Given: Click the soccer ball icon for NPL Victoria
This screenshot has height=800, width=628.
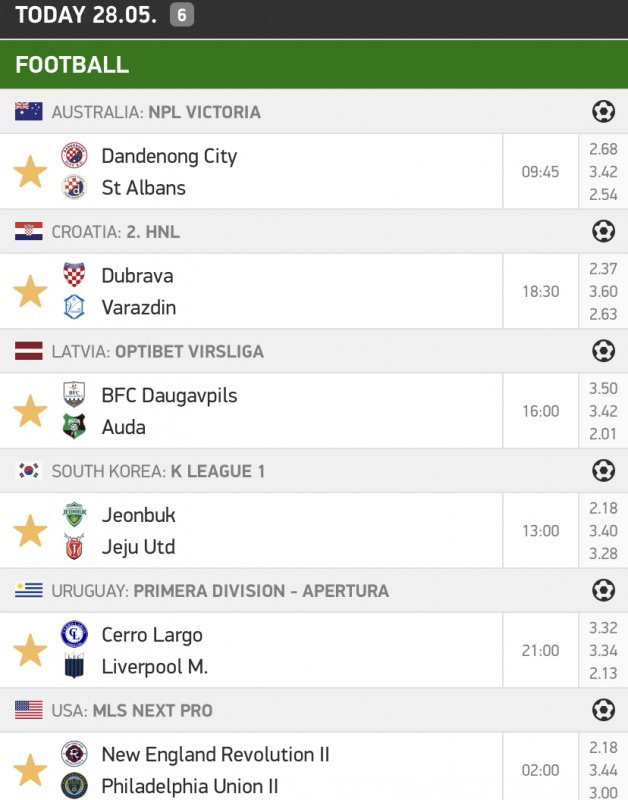Looking at the screenshot, I should pos(603,111).
